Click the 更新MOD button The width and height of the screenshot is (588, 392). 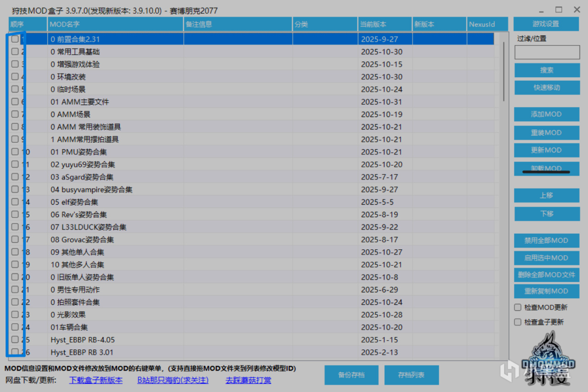(547, 150)
